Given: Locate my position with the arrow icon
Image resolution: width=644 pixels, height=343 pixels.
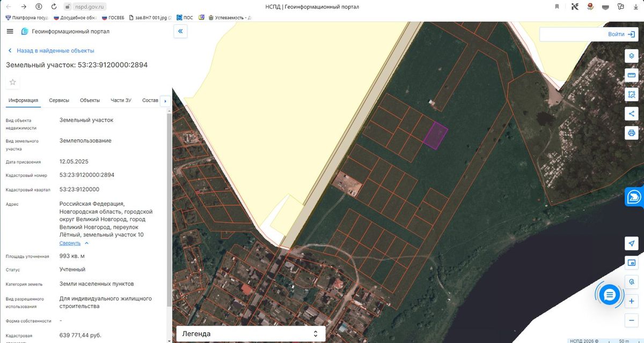Looking at the screenshot, I should click(632, 243).
